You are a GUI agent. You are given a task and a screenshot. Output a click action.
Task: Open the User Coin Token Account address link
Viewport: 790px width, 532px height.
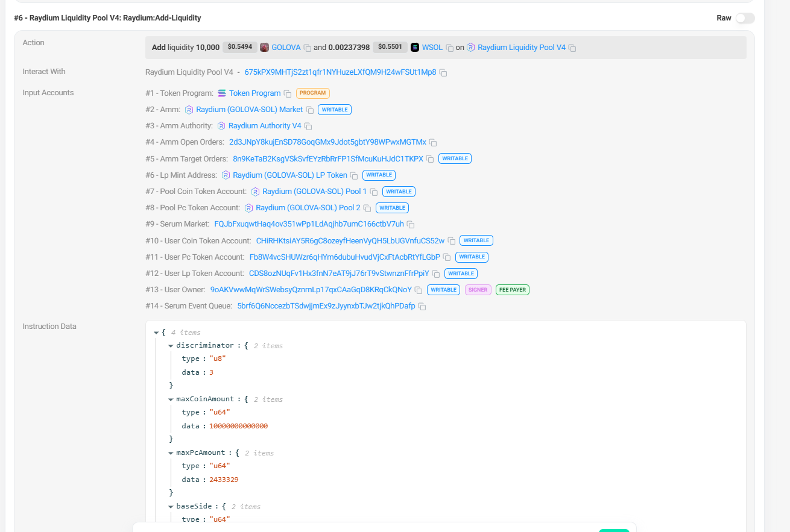pyautogui.click(x=350, y=240)
